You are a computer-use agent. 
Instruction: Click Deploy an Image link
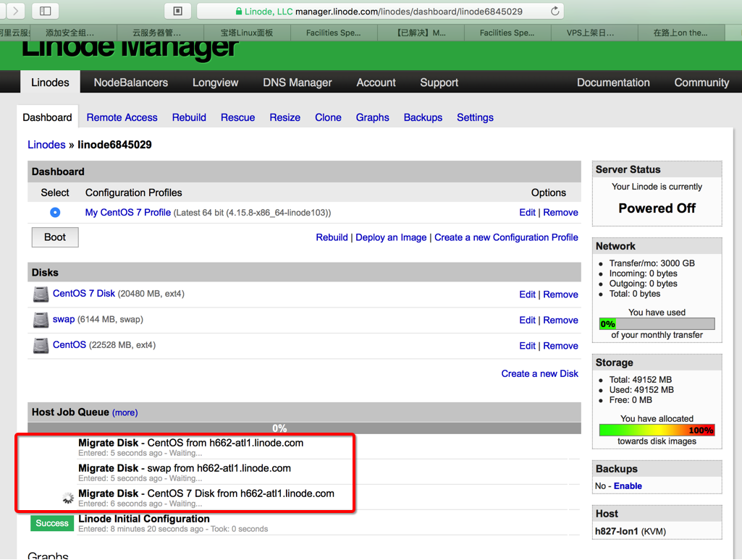point(391,237)
